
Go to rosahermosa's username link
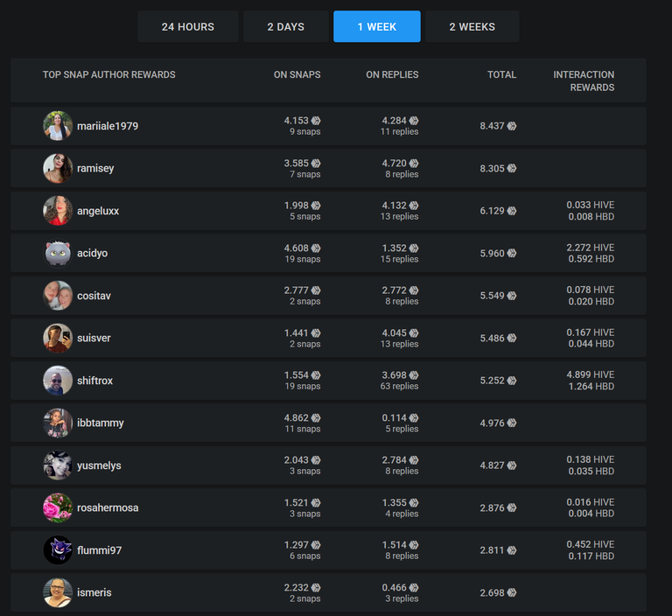click(x=108, y=508)
